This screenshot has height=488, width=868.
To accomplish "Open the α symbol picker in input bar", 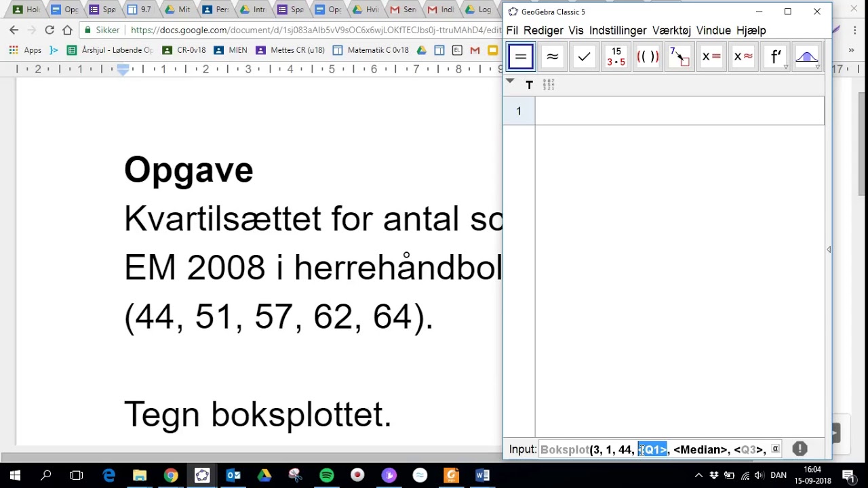I will [775, 449].
